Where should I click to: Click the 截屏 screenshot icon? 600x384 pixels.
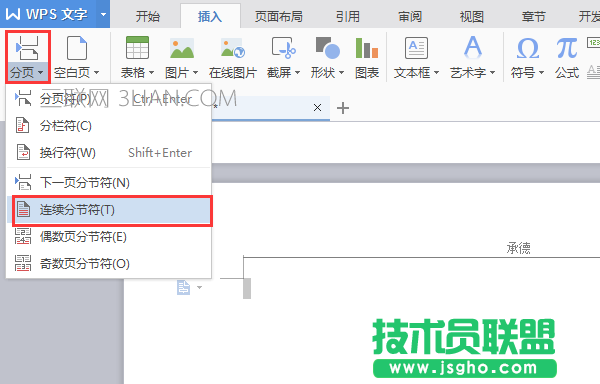click(x=284, y=48)
